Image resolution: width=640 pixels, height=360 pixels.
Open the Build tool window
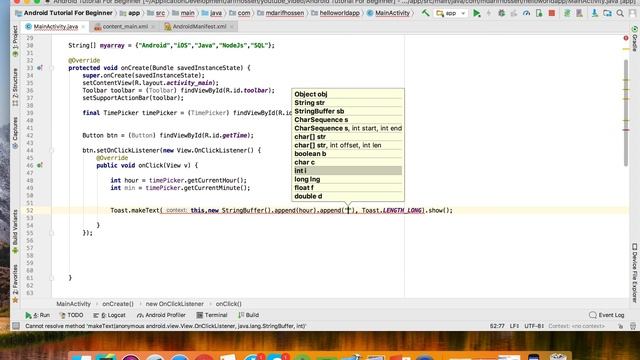click(249, 315)
